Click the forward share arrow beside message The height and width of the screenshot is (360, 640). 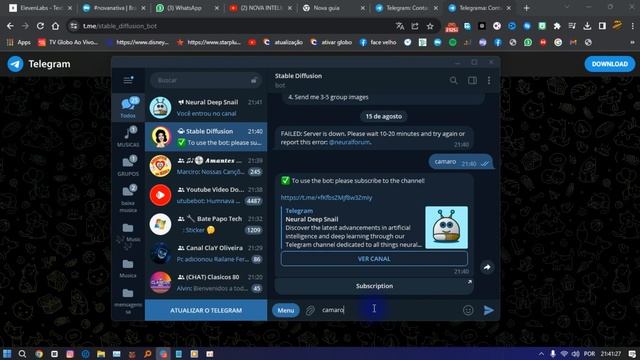[487, 267]
